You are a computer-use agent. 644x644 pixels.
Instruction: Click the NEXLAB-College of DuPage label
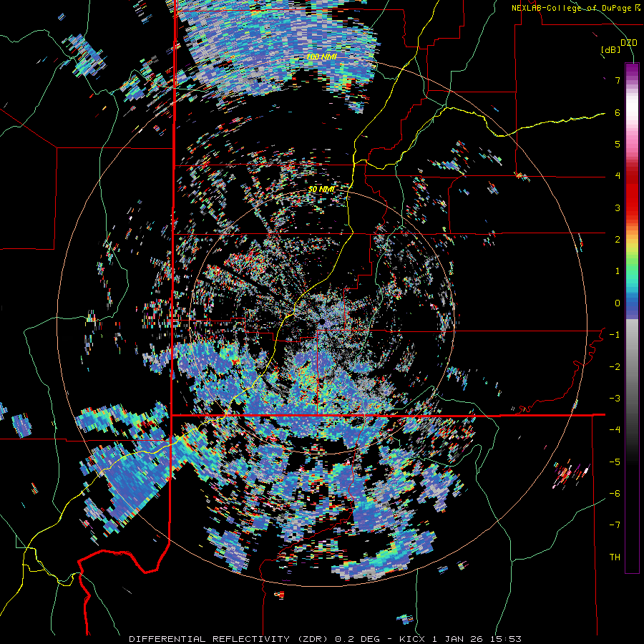[572, 8]
